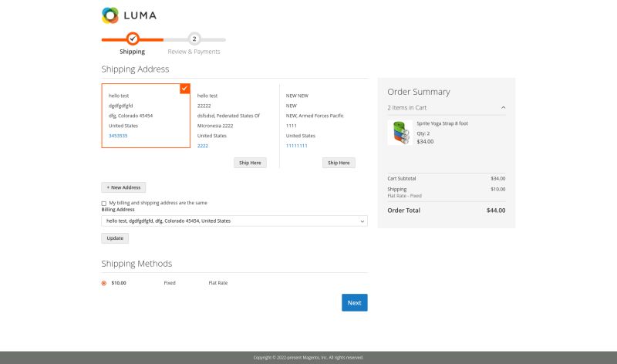The height and width of the screenshot is (364, 617).
Task: Go to the Shipping step label
Action: click(132, 52)
